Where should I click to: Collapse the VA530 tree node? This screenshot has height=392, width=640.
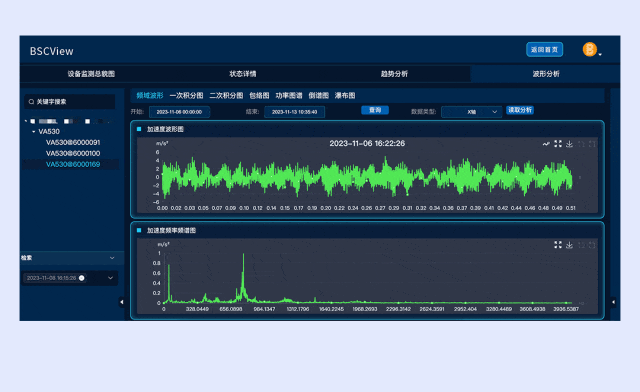(33, 131)
